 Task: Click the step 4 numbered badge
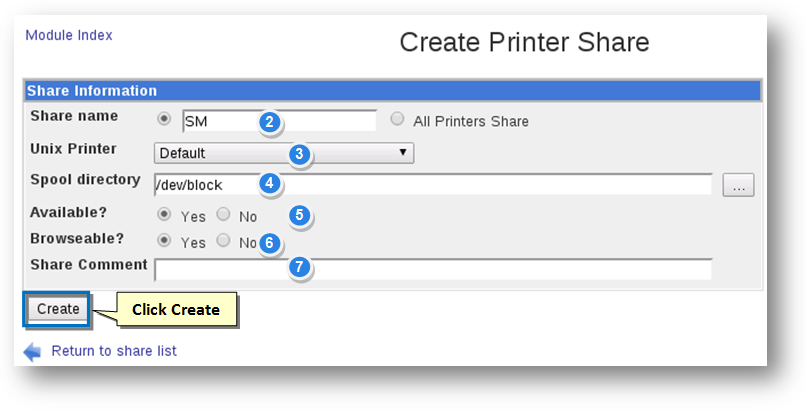[268, 184]
